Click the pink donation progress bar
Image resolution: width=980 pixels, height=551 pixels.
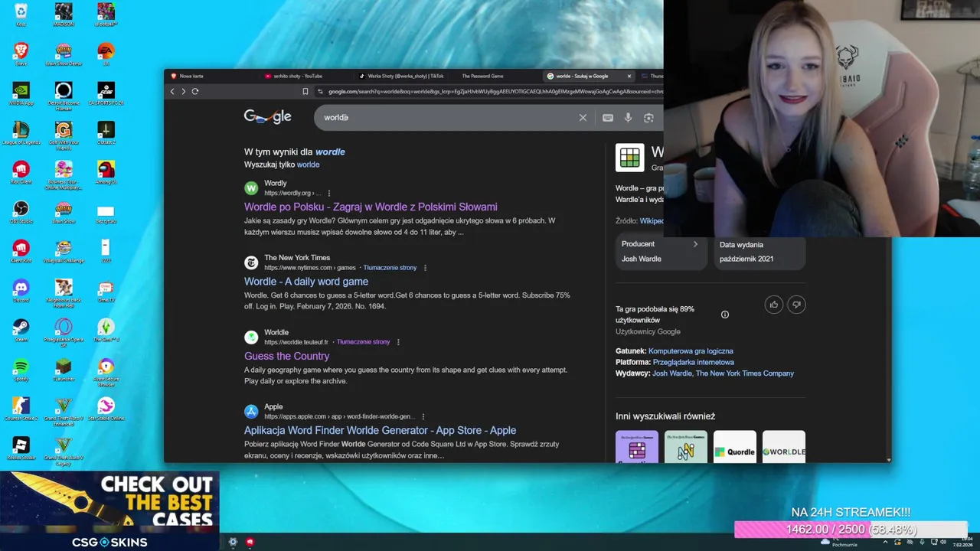point(851,530)
